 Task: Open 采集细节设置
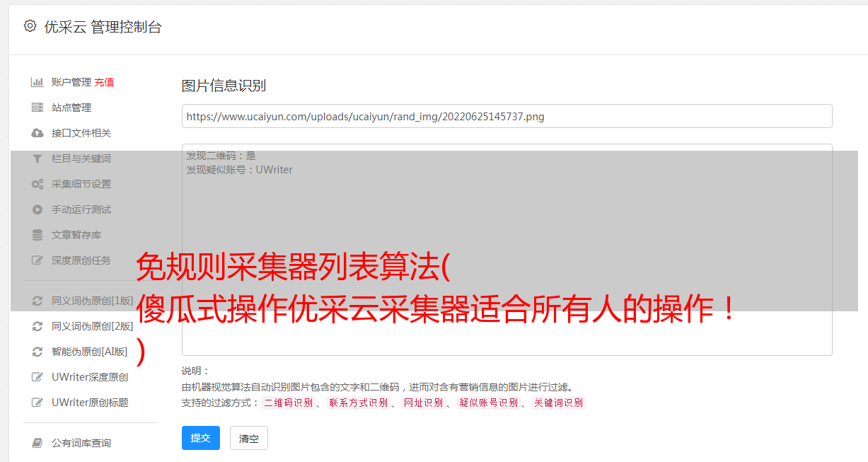point(81,184)
